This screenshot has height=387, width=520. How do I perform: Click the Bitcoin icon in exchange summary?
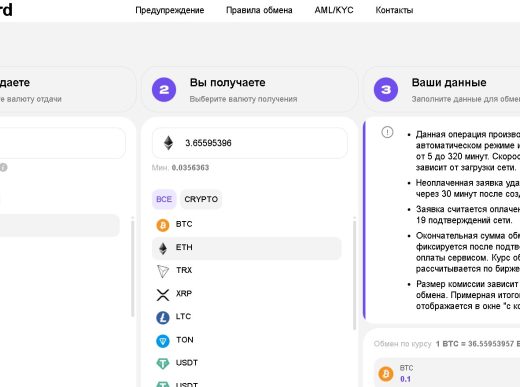click(x=386, y=374)
